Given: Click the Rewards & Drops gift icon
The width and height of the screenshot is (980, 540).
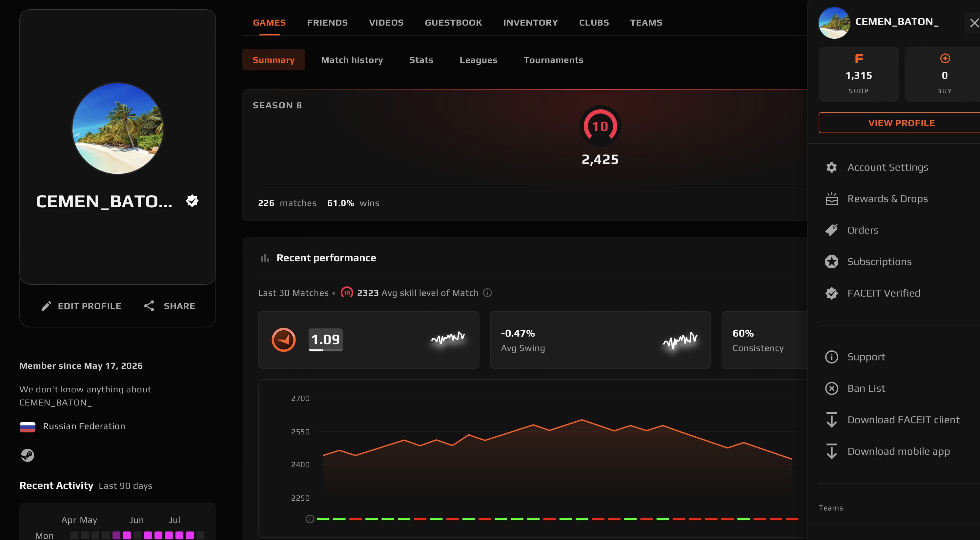Looking at the screenshot, I should [831, 199].
